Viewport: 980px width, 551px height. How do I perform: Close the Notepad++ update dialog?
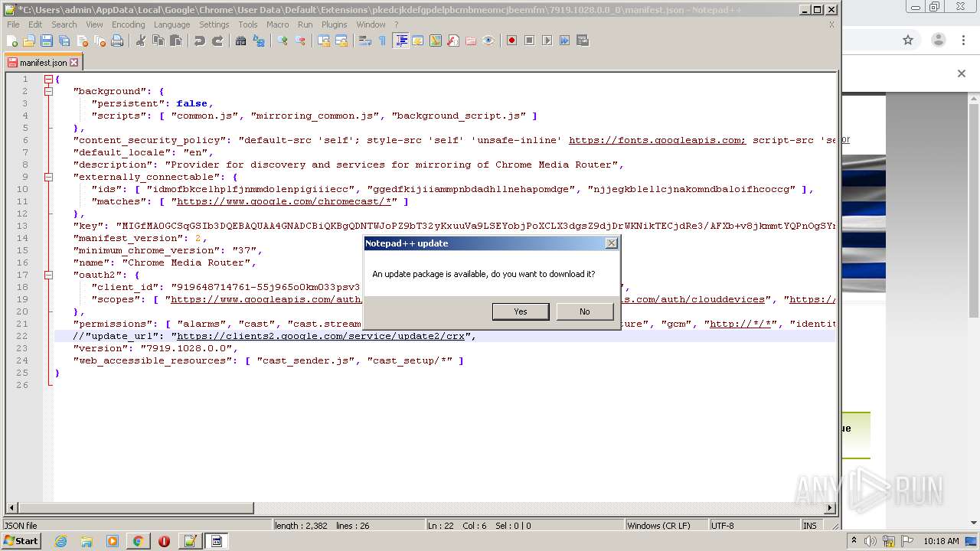(611, 243)
